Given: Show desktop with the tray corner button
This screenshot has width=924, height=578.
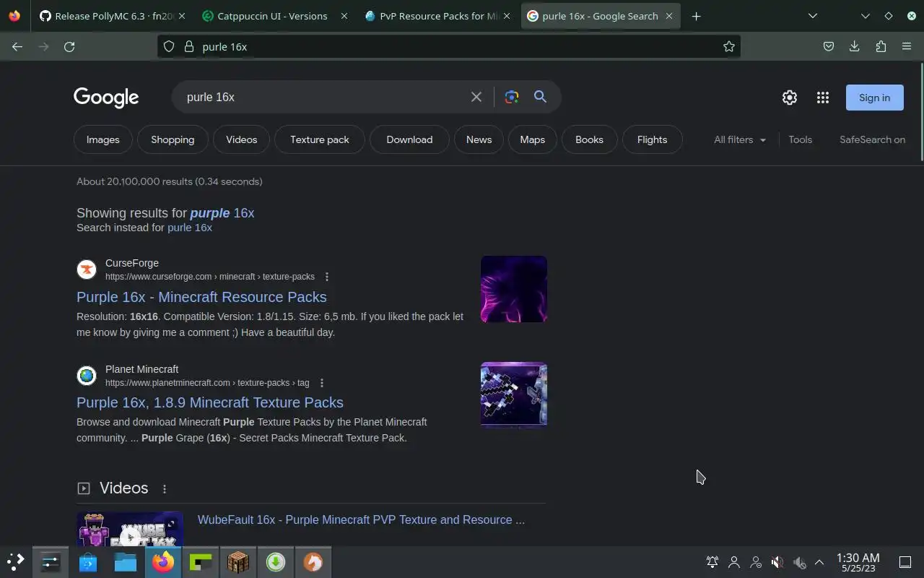Looking at the screenshot, I should [905, 562].
